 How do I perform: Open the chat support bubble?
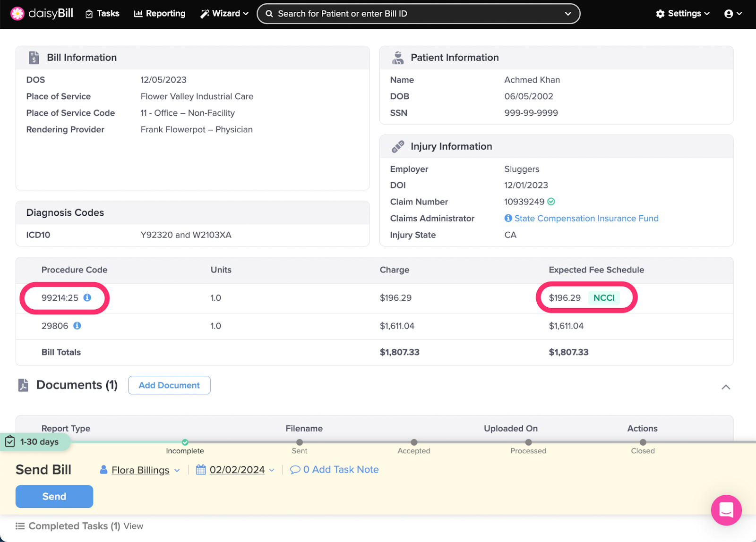click(726, 510)
